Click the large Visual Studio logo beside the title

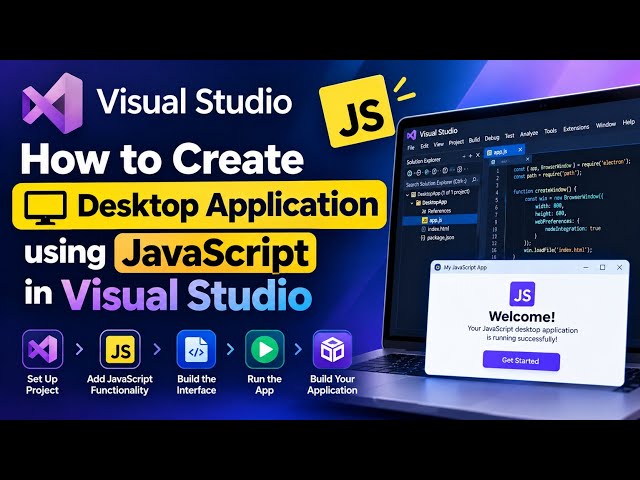tap(52, 104)
